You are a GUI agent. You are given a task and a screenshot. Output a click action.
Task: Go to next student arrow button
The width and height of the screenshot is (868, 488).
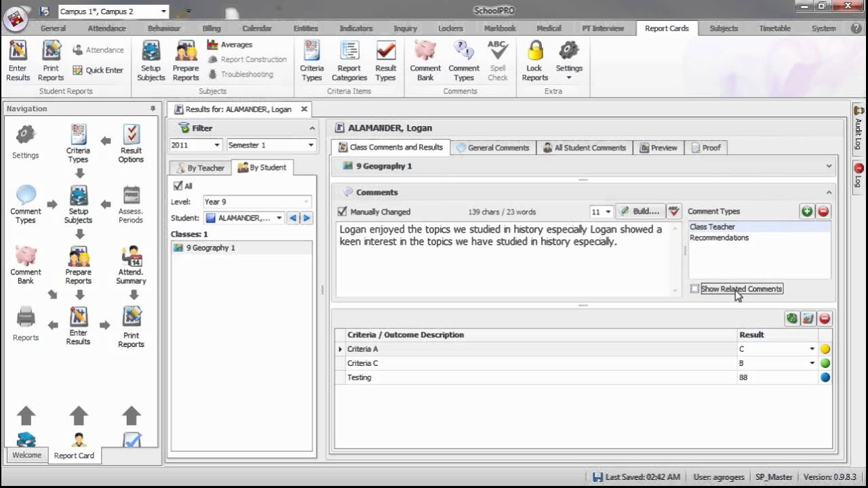307,218
